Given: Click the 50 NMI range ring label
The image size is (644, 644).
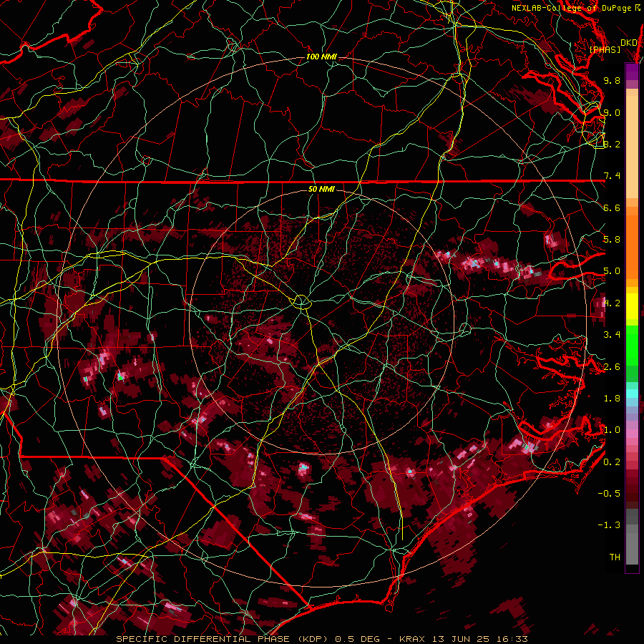Looking at the screenshot, I should 321,190.
